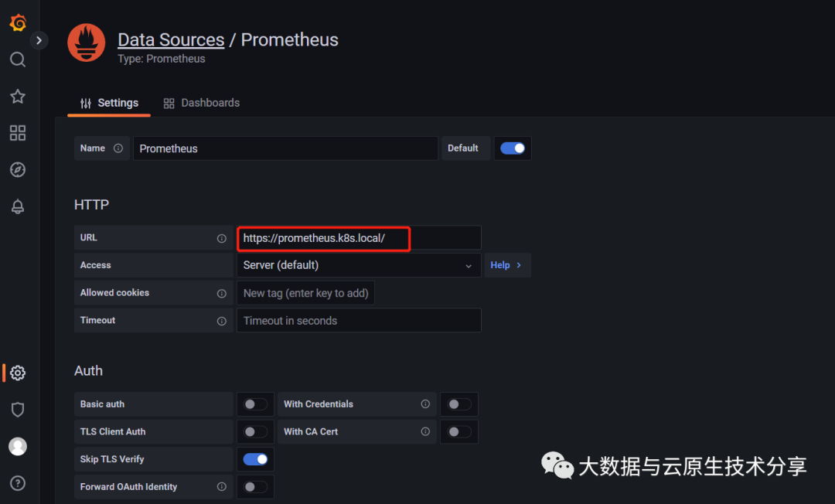The height and width of the screenshot is (504, 835).
Task: Open the Dashboards grid icon in sidebar
Action: tap(18, 133)
